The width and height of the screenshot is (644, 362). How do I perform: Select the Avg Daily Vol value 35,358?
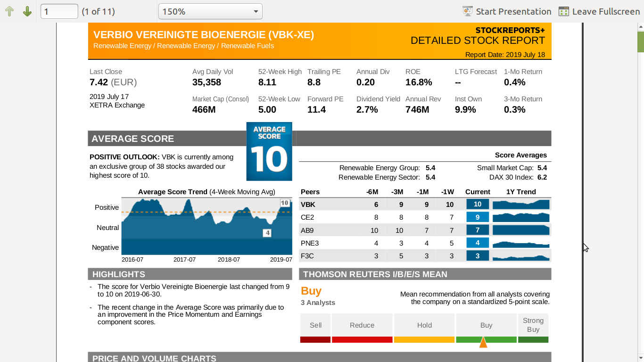tap(206, 82)
